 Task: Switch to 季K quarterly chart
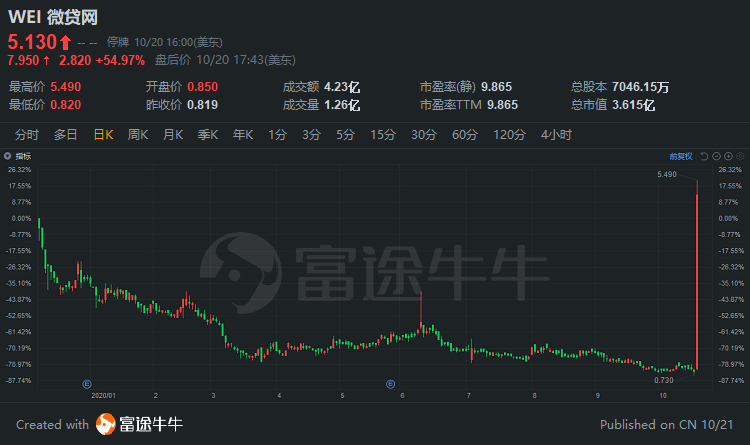(x=208, y=135)
